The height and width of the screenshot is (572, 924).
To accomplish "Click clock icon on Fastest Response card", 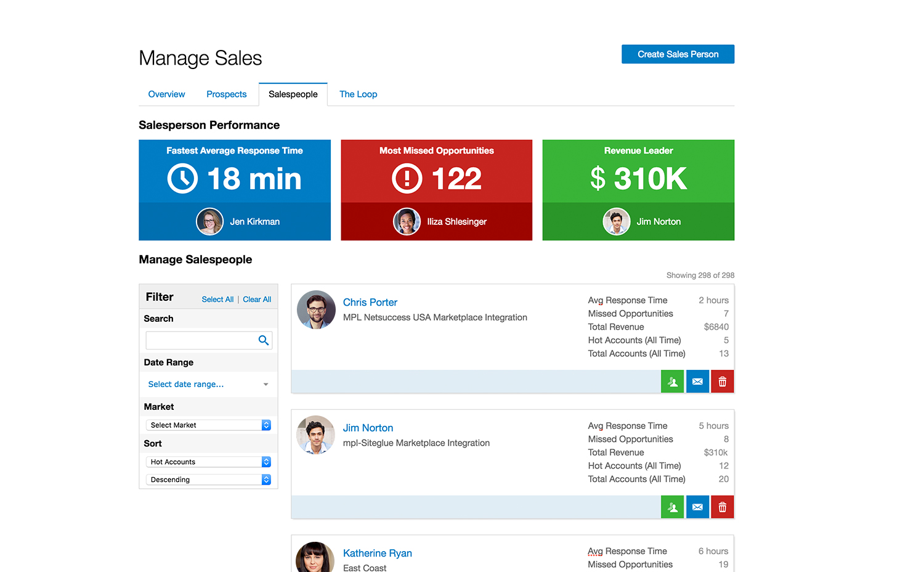I will tap(183, 179).
